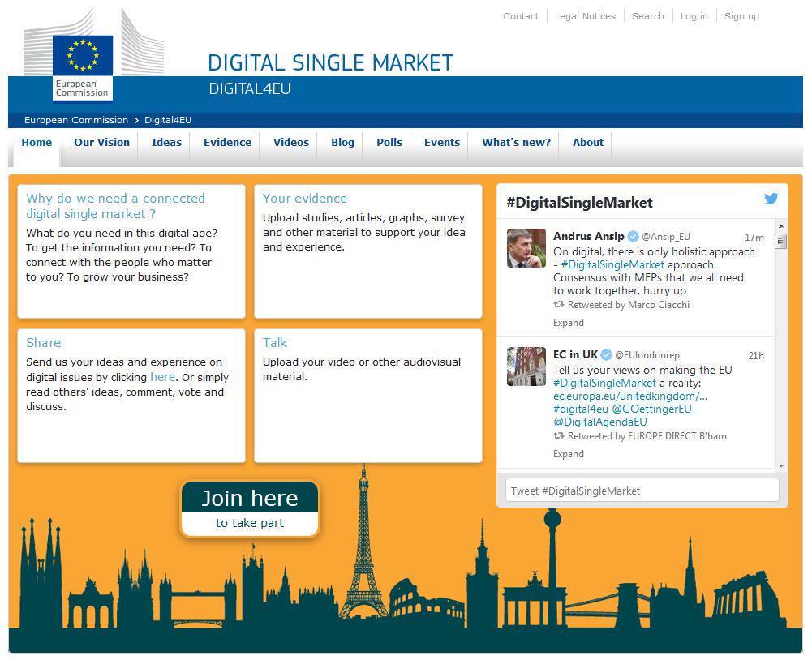Click #DigitalSingleMarket hashtag in Ansip's tweet
812x660 pixels.
[x=612, y=264]
